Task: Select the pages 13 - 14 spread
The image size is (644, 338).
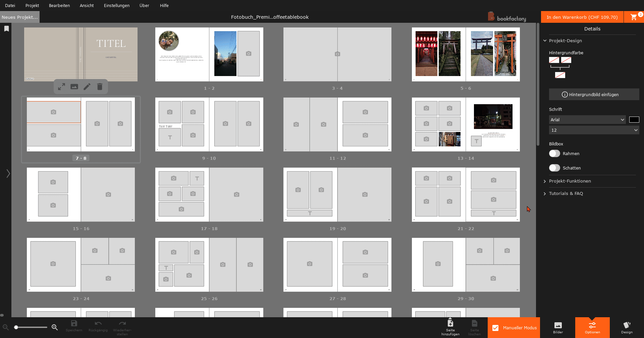Action: pos(466,124)
